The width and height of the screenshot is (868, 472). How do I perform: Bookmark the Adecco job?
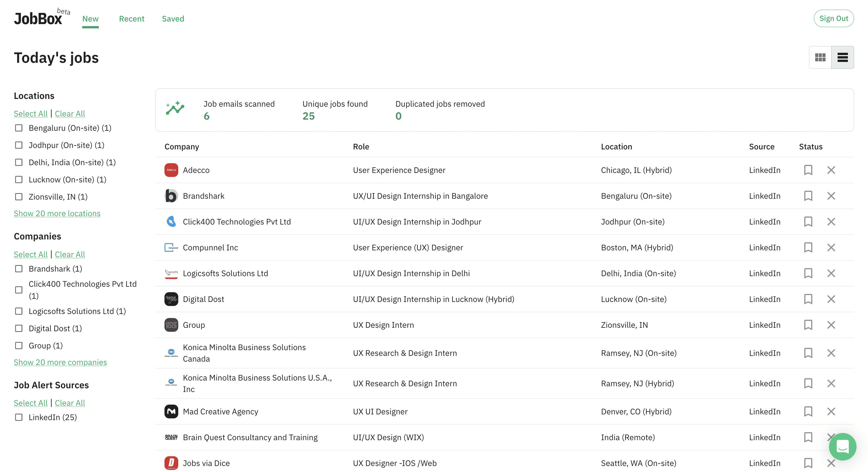(x=808, y=170)
